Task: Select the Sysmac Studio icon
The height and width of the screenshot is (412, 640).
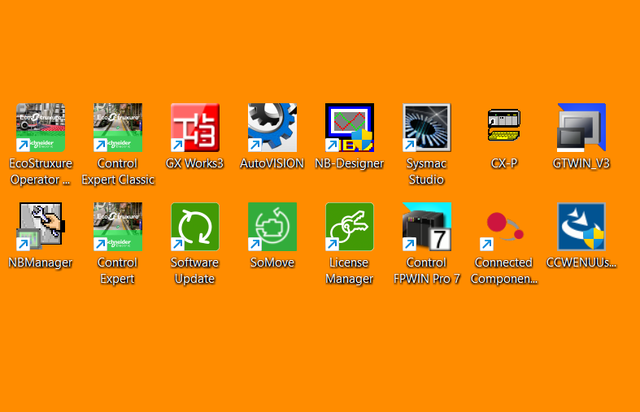Action: 427,127
